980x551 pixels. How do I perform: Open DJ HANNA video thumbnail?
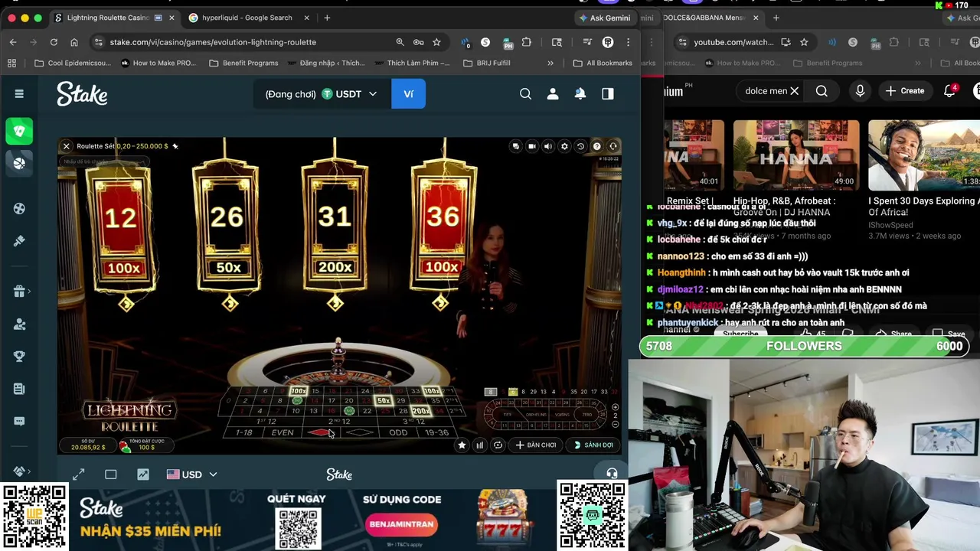pos(796,155)
